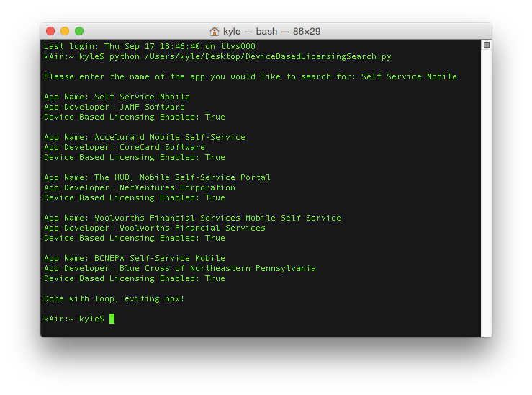Click 'App Developer: NetVentures Corporation' line
The image size is (532, 395).
[140, 188]
